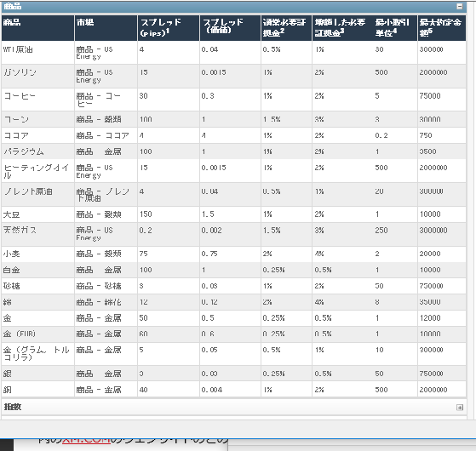
Task: Click the 指数 section header label
Action: pos(13,407)
